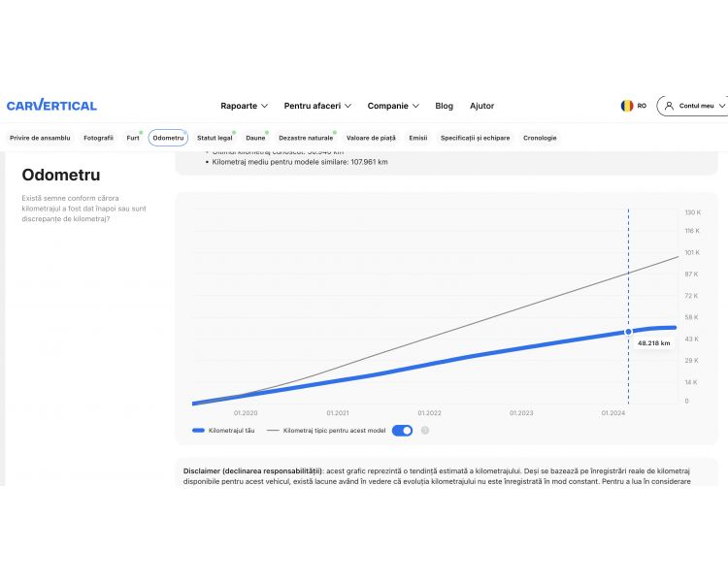The height and width of the screenshot is (582, 728).
Task: Click Kilometraj tipic pentru acest model legend
Action: 326,431
